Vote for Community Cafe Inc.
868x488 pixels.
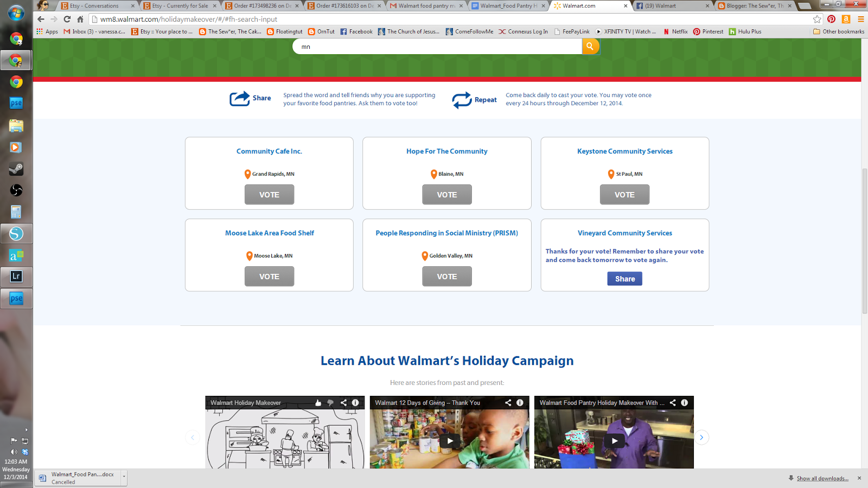pyautogui.click(x=269, y=195)
